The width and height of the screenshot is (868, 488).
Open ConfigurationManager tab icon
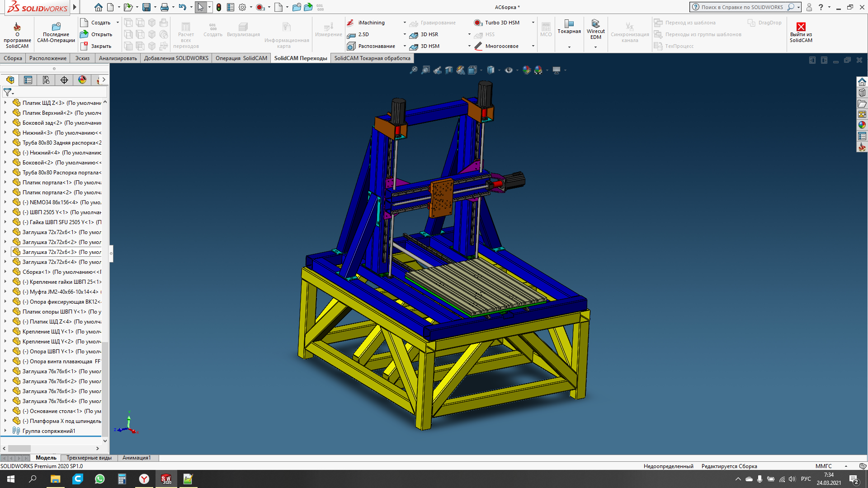(x=46, y=80)
